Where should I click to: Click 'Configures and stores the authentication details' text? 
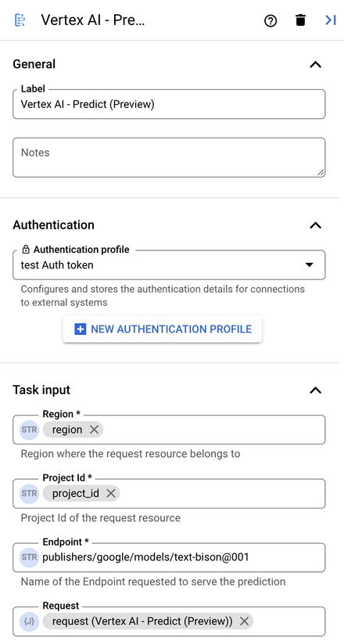pos(163,296)
